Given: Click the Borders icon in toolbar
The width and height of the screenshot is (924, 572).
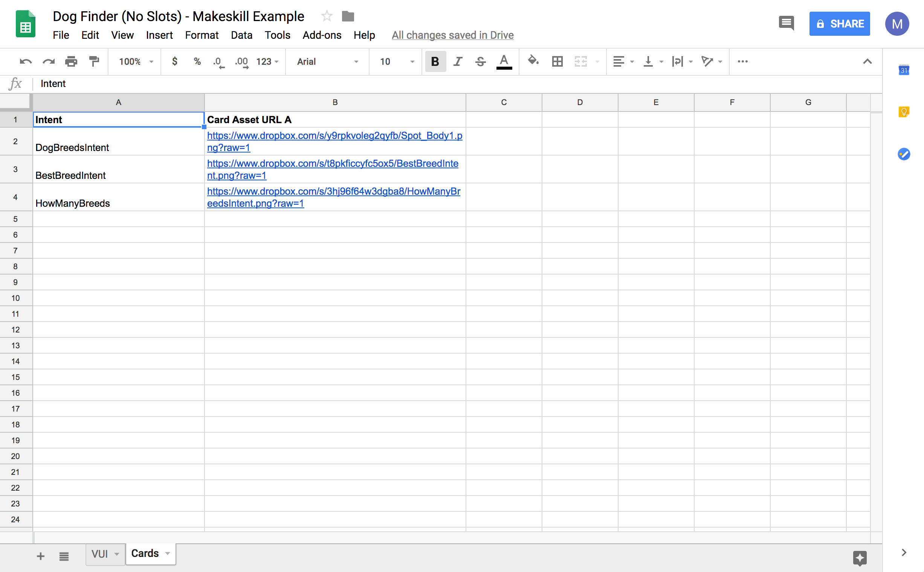Looking at the screenshot, I should pyautogui.click(x=558, y=62).
